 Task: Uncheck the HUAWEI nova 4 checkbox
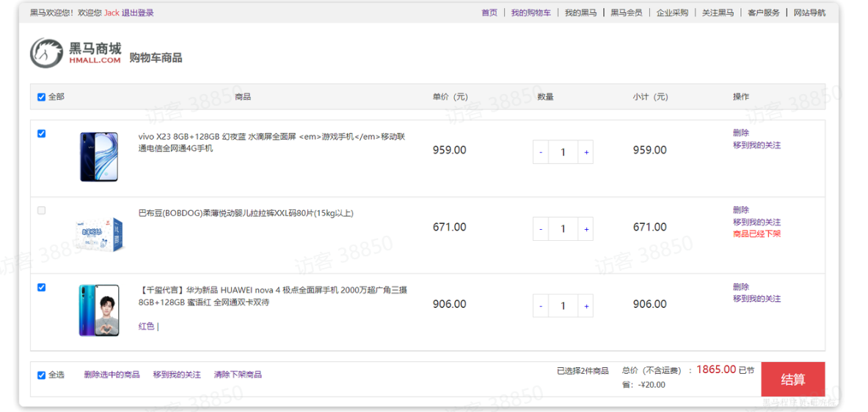(41, 287)
